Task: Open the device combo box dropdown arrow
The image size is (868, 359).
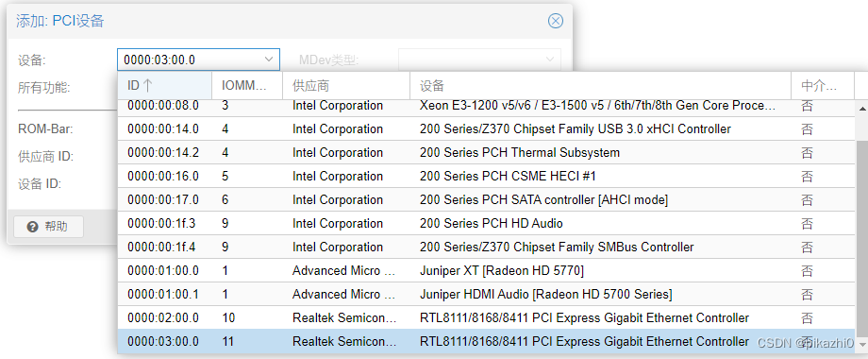Action: pos(269,60)
